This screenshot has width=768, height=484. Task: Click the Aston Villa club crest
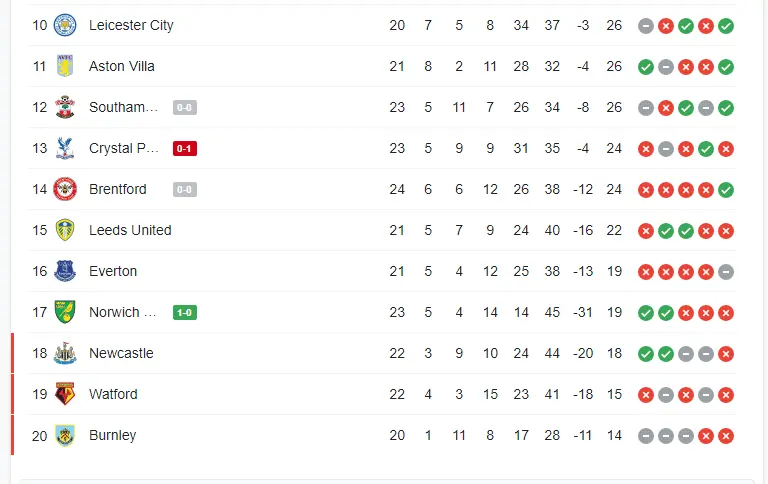coord(65,66)
